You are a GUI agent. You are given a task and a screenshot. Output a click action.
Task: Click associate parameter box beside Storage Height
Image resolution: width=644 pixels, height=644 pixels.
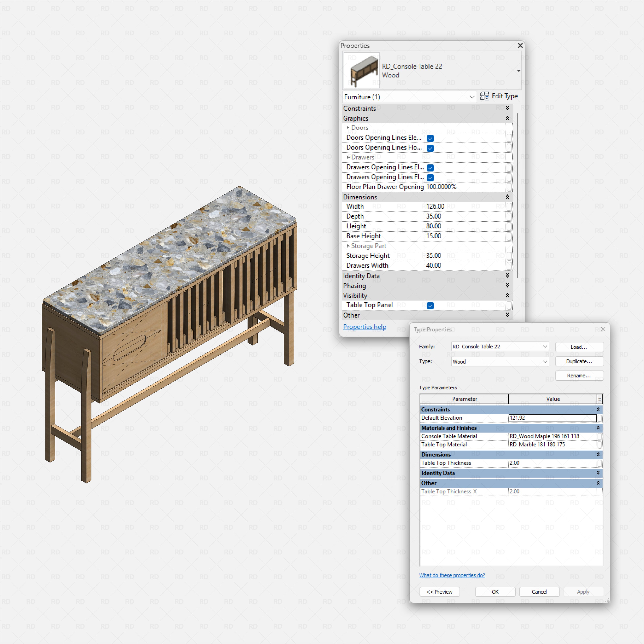pyautogui.click(x=510, y=255)
